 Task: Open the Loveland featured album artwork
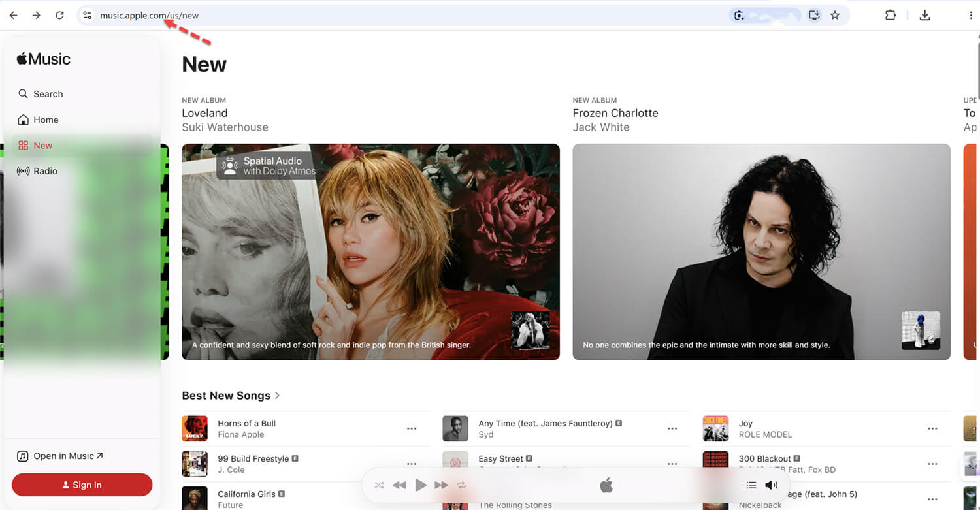click(370, 251)
